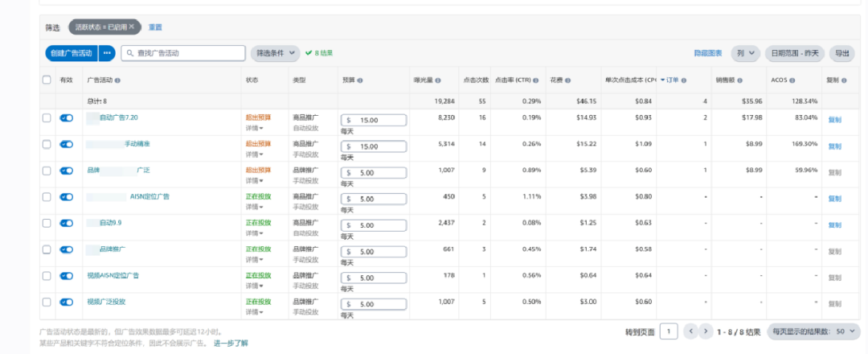Viewport: 868px width, 354px height.
Task: Click info icon next to 广告活动 header
Action: (117, 80)
